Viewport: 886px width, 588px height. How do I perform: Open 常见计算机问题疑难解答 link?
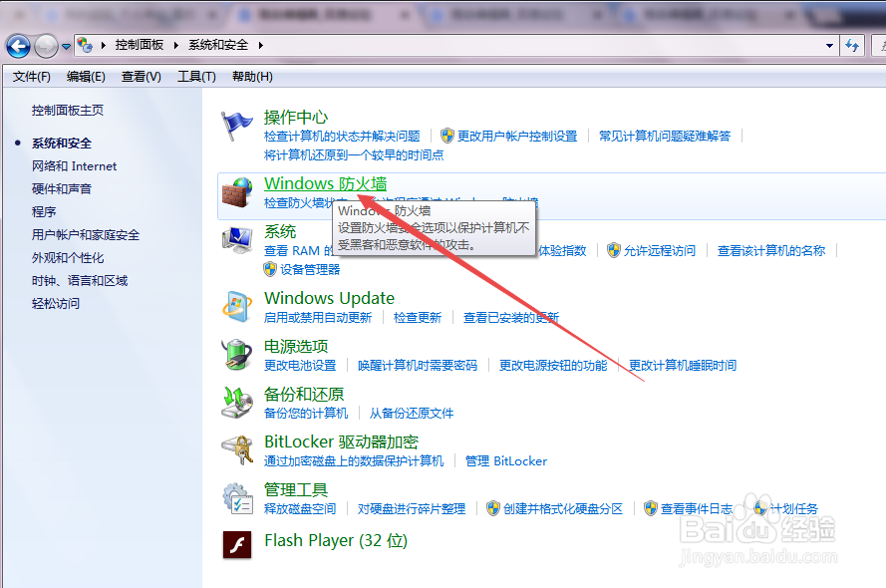[665, 137]
